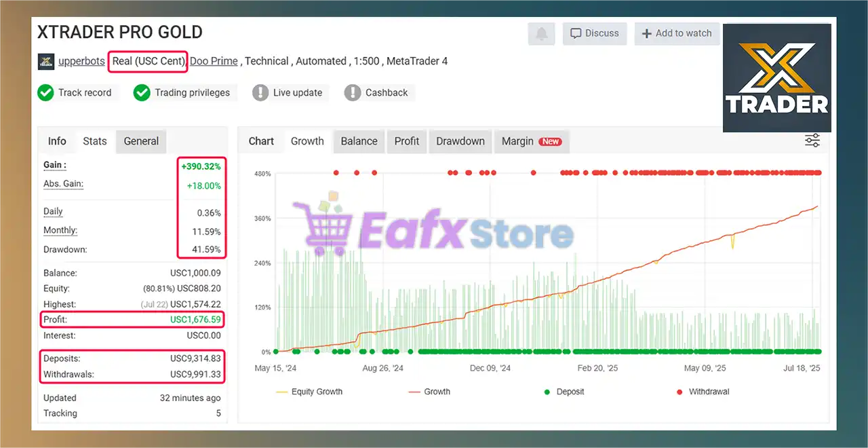The height and width of the screenshot is (448, 868).
Task: Click Trading privileges green check icon
Action: coord(142,93)
